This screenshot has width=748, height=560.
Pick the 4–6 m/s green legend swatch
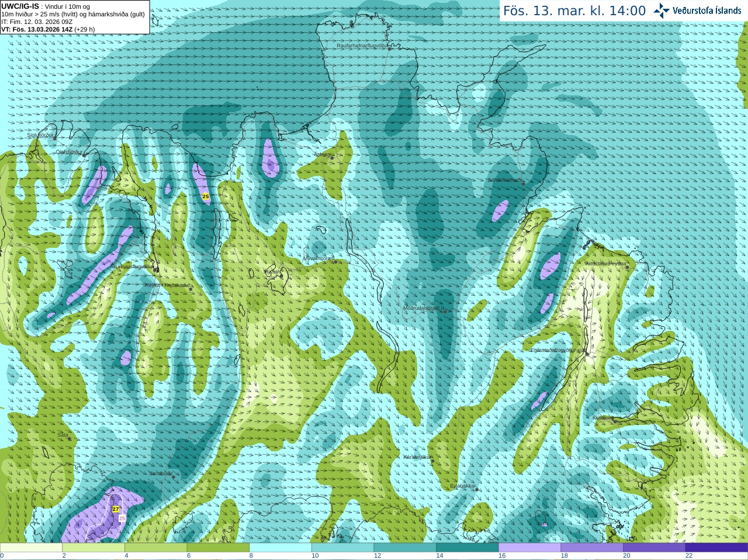pos(155,548)
